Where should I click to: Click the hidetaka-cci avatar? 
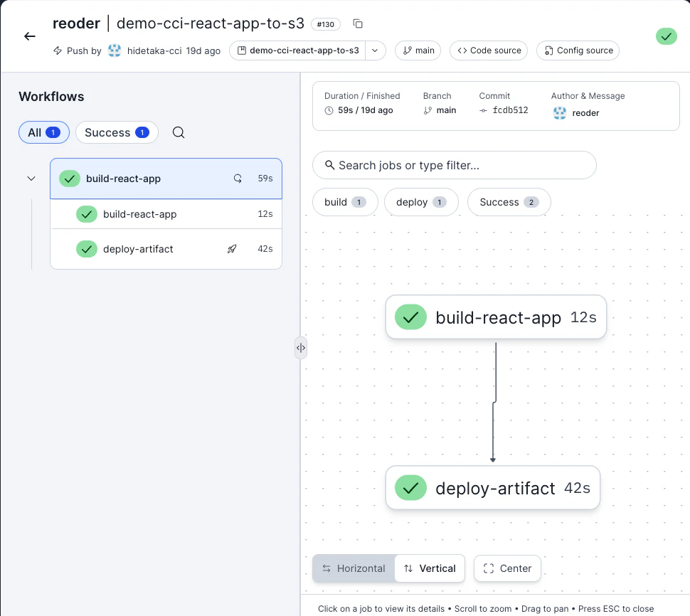[115, 51]
